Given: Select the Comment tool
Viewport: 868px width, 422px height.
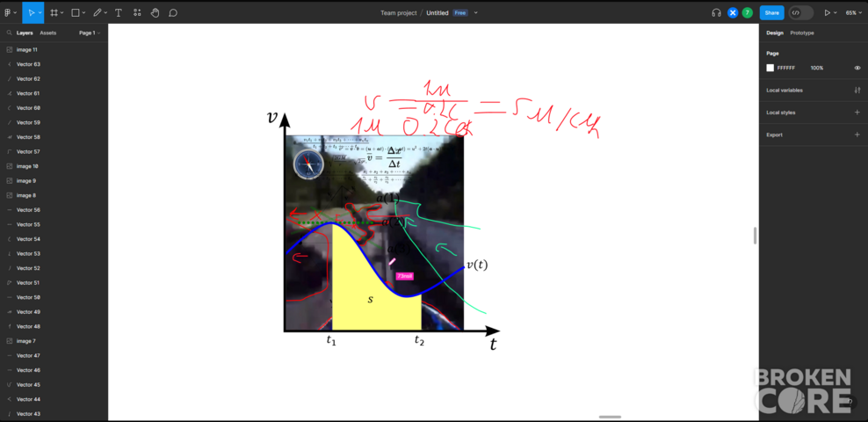Looking at the screenshot, I should click(173, 12).
